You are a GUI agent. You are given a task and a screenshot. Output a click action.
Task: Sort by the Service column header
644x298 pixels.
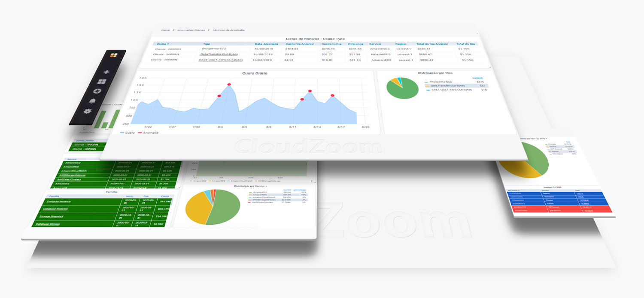click(72, 159)
